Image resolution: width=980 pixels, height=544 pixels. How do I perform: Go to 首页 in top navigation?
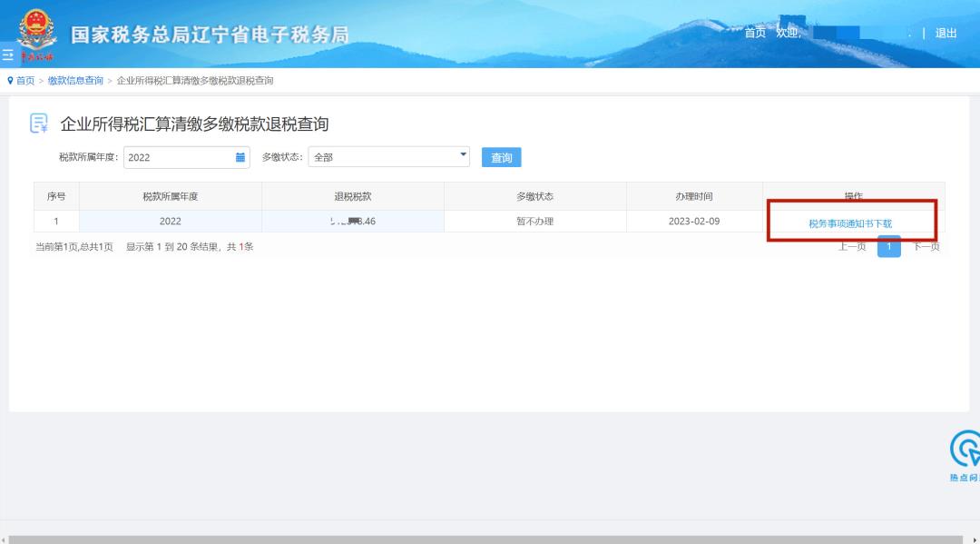click(755, 34)
